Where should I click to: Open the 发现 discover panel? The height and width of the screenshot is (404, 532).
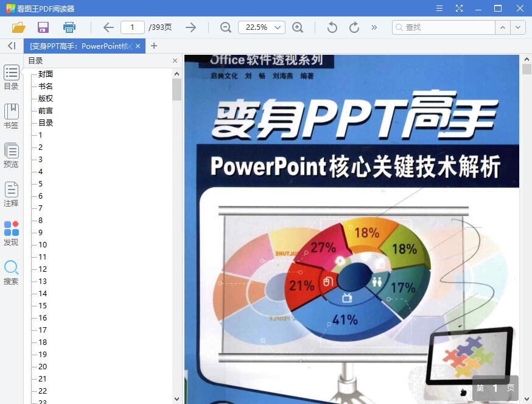[11, 234]
